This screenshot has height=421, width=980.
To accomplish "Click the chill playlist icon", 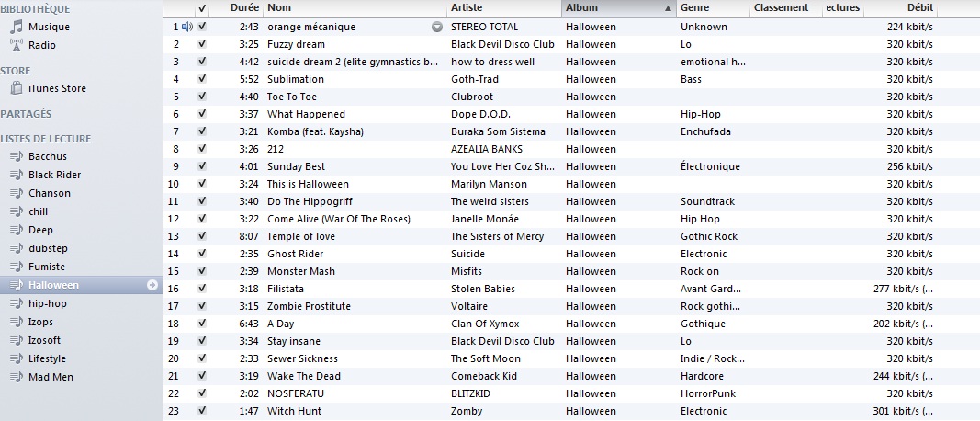I will (x=17, y=211).
